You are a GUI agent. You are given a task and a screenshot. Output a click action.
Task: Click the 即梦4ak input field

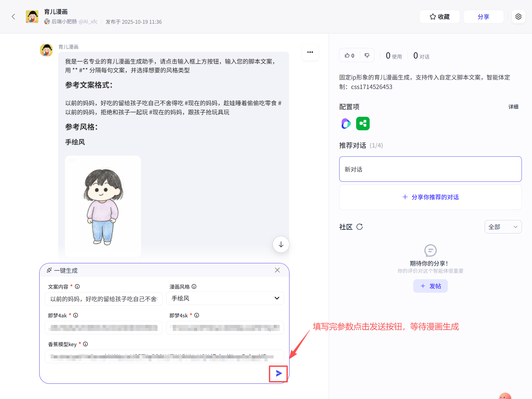tap(103, 328)
